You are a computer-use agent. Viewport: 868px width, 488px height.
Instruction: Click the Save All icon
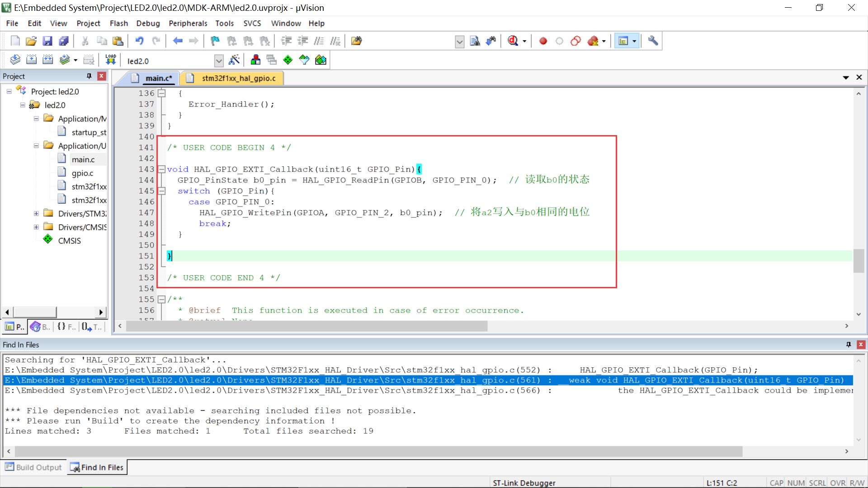coord(64,41)
